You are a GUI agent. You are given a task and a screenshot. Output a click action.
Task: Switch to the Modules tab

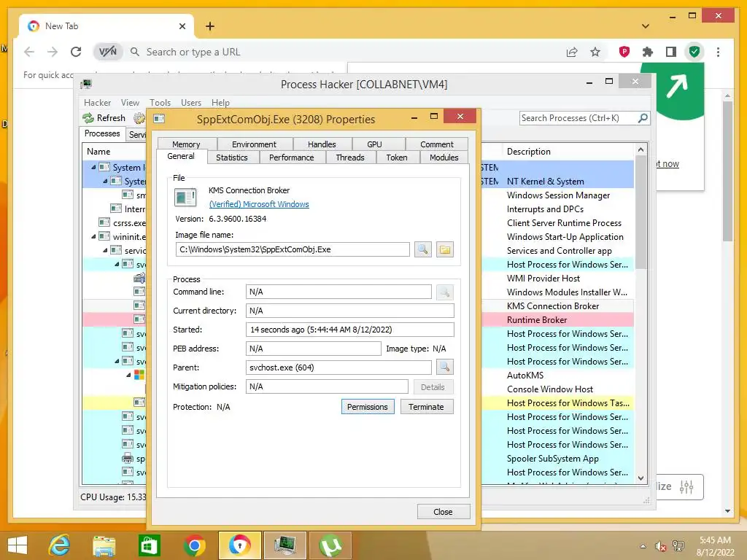click(x=444, y=157)
